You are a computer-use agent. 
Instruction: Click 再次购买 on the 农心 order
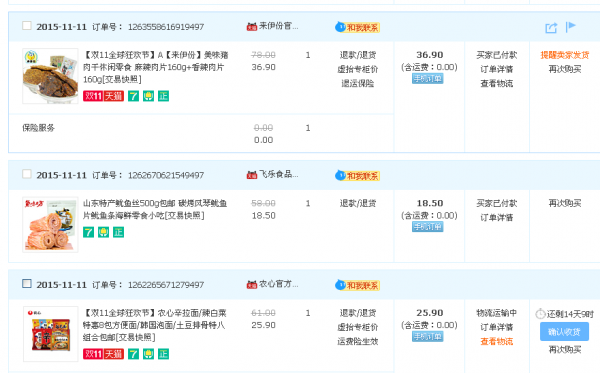point(565,349)
